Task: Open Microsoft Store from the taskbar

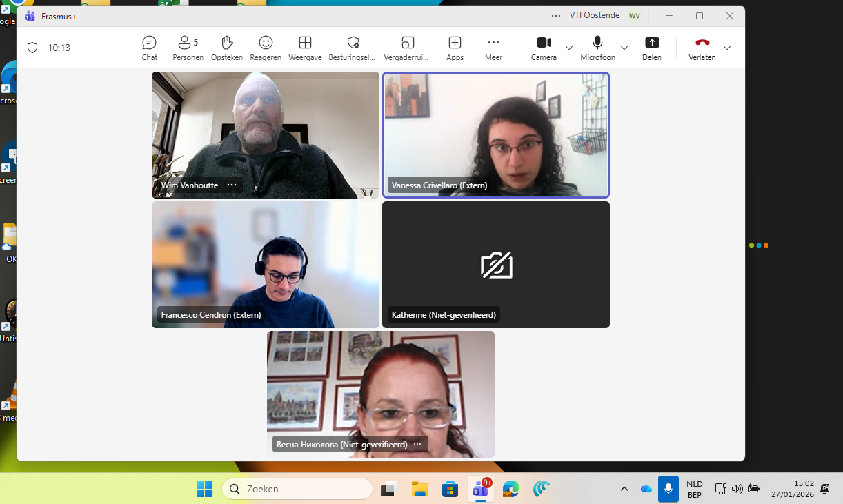Action: pos(450,489)
